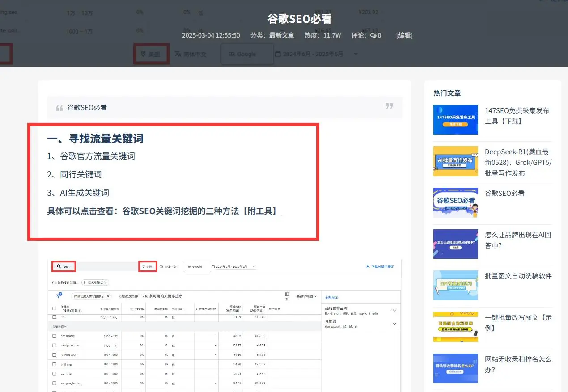Open the 最新文章 category link
Viewport: 568px width, 392px height.
(x=281, y=35)
